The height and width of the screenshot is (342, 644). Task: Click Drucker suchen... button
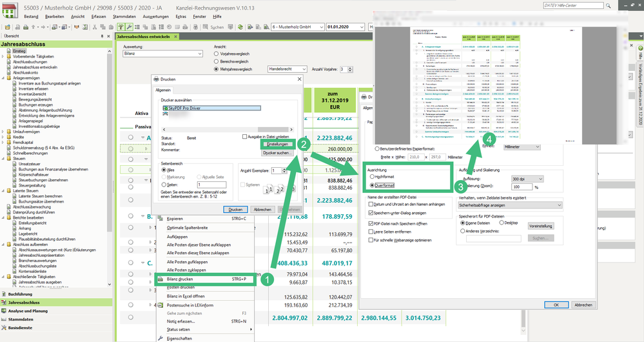click(x=278, y=152)
